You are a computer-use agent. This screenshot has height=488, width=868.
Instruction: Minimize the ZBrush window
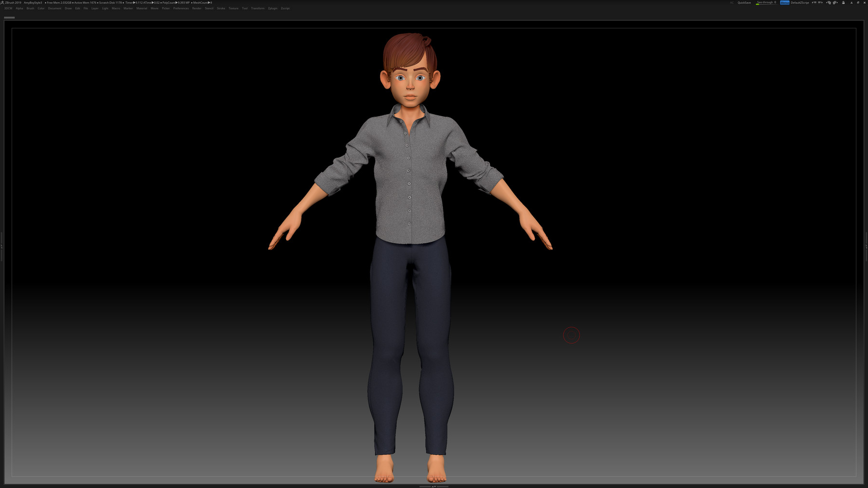(851, 2)
